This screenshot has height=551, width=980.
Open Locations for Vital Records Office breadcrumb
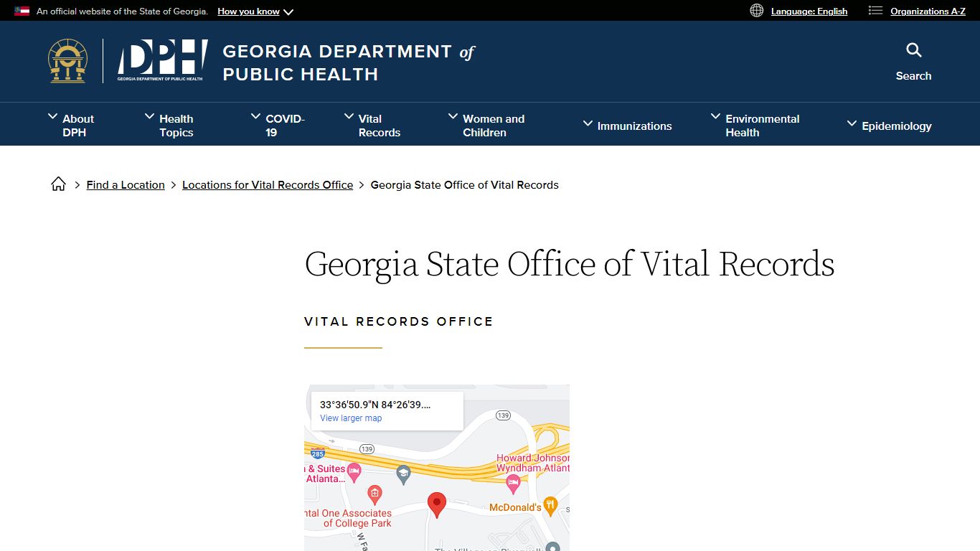coord(268,185)
